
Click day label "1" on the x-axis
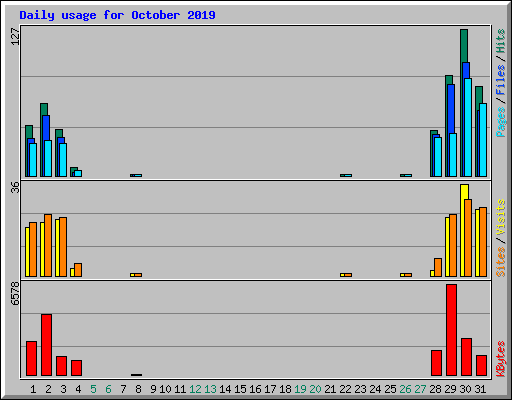point(33,389)
